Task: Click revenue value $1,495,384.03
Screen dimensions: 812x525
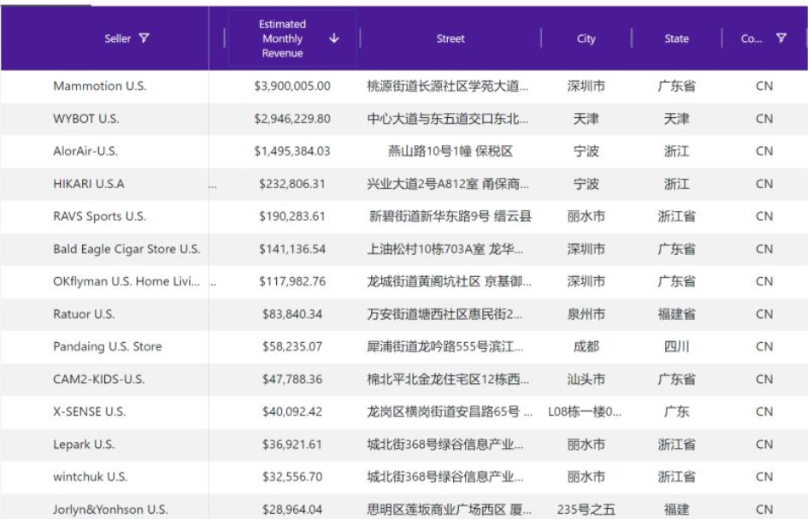Action: coord(292,150)
